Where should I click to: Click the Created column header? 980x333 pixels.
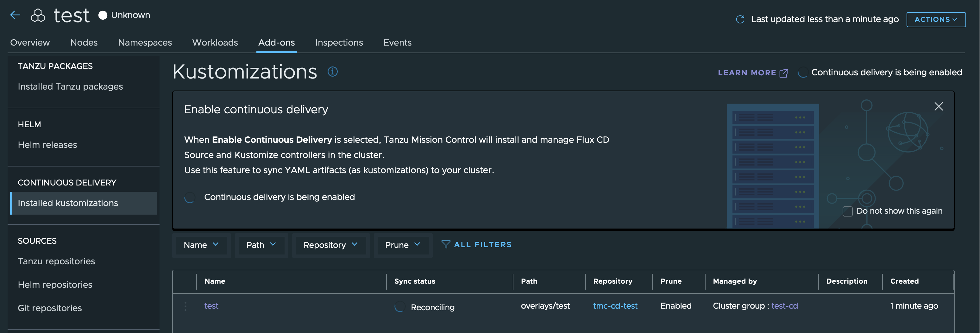(904, 281)
